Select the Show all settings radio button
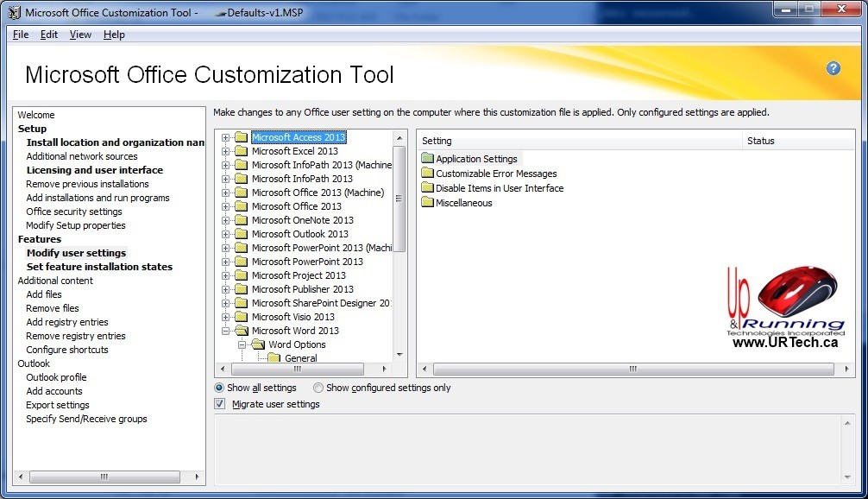Image resolution: width=868 pixels, height=499 pixels. tap(220, 388)
